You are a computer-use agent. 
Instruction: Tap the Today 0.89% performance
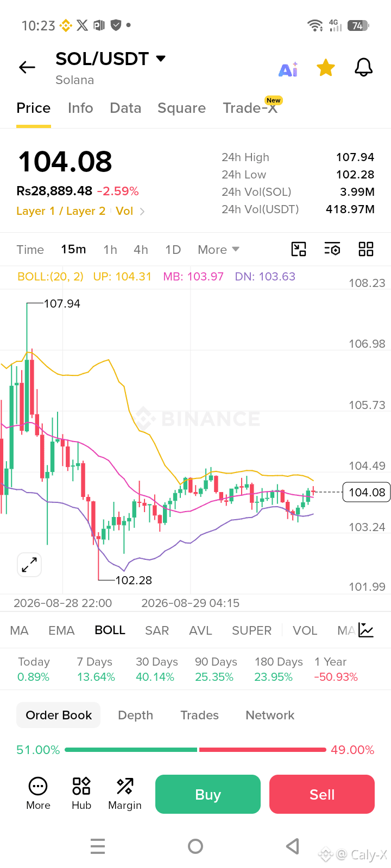pos(34,669)
